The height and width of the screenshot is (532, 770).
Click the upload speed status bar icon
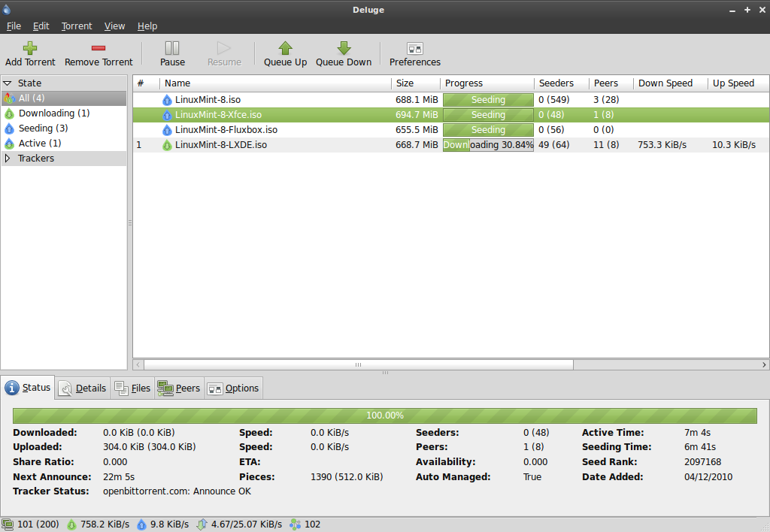[x=141, y=524]
